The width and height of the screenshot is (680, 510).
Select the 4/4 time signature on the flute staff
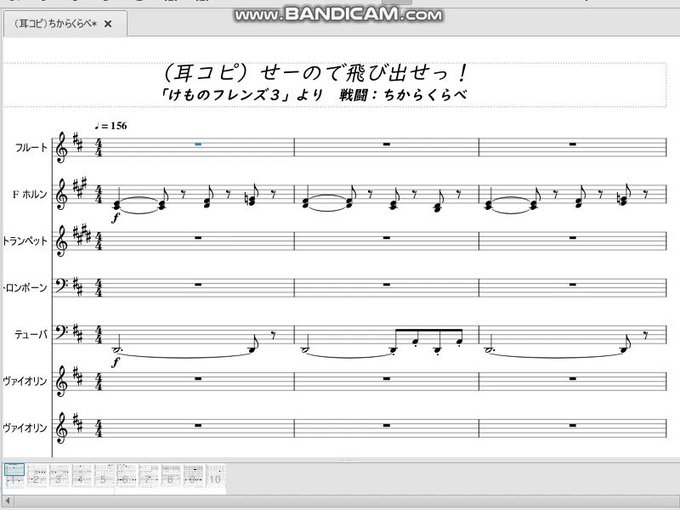click(x=99, y=148)
